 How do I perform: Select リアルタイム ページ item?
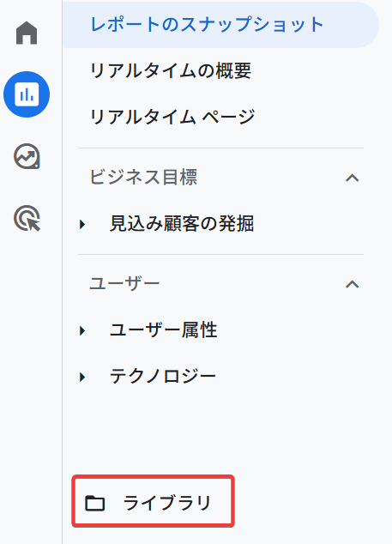[172, 117]
